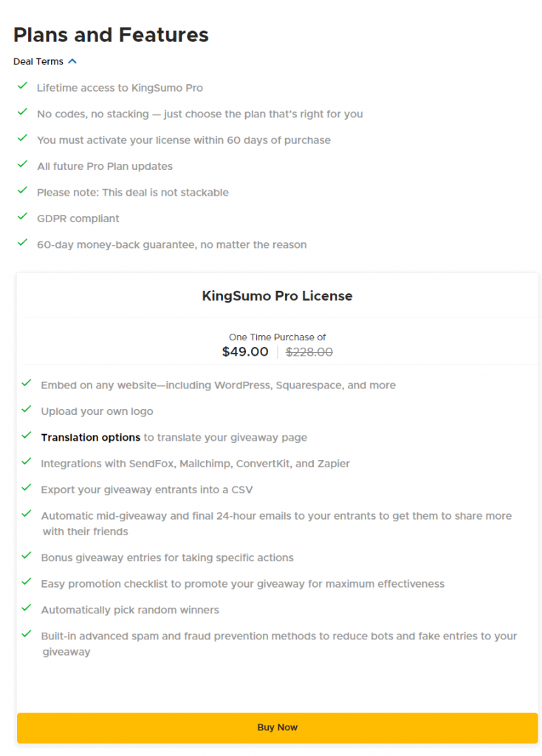Click checkmark next to No codes, no stacking
The image size is (542, 756).
pyautogui.click(x=22, y=112)
